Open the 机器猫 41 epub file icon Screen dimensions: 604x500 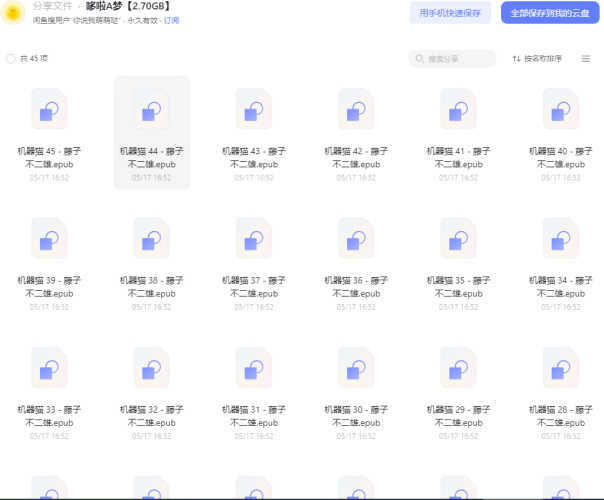[x=458, y=109]
